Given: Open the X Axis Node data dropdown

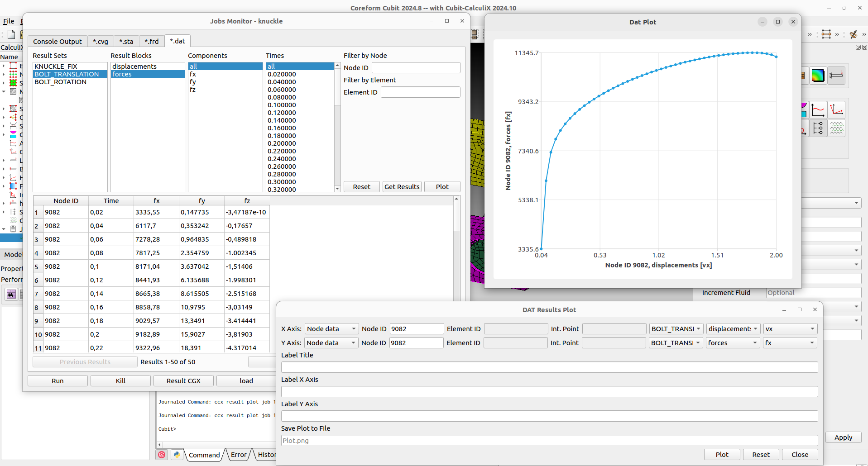Looking at the screenshot, I should point(331,328).
